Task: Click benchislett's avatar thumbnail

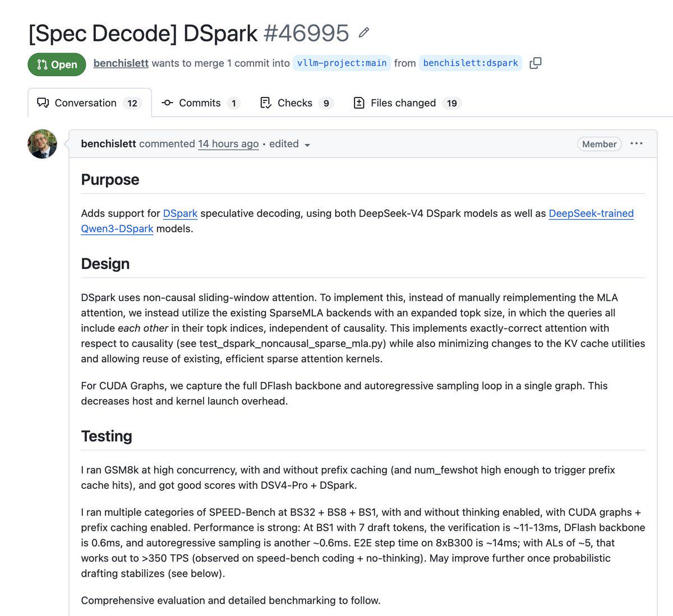Action: point(42,144)
